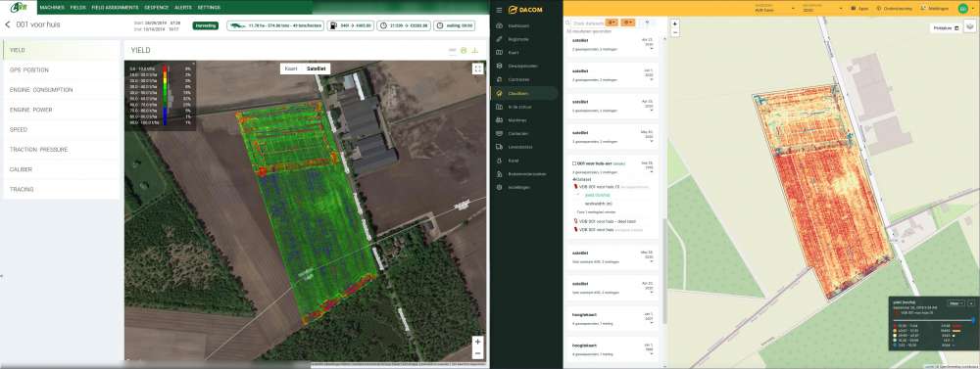
Task: Select the ENGINE CONSUMPTION tab
Action: [x=61, y=90]
